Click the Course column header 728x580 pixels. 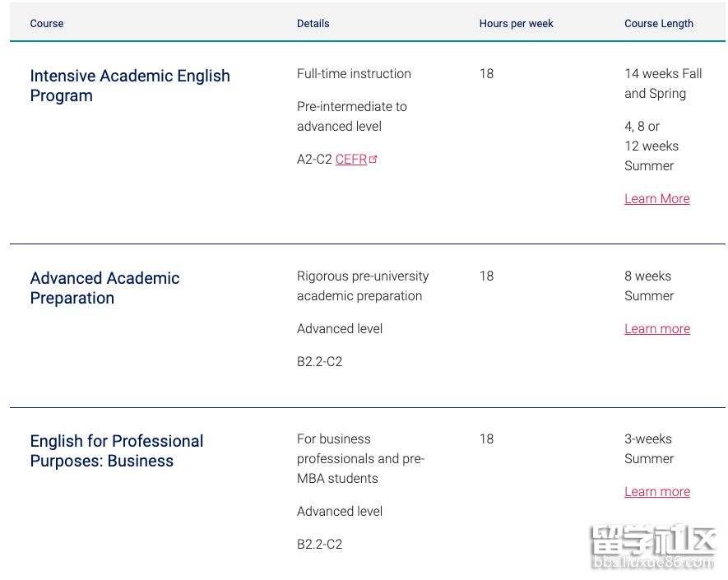(x=47, y=24)
